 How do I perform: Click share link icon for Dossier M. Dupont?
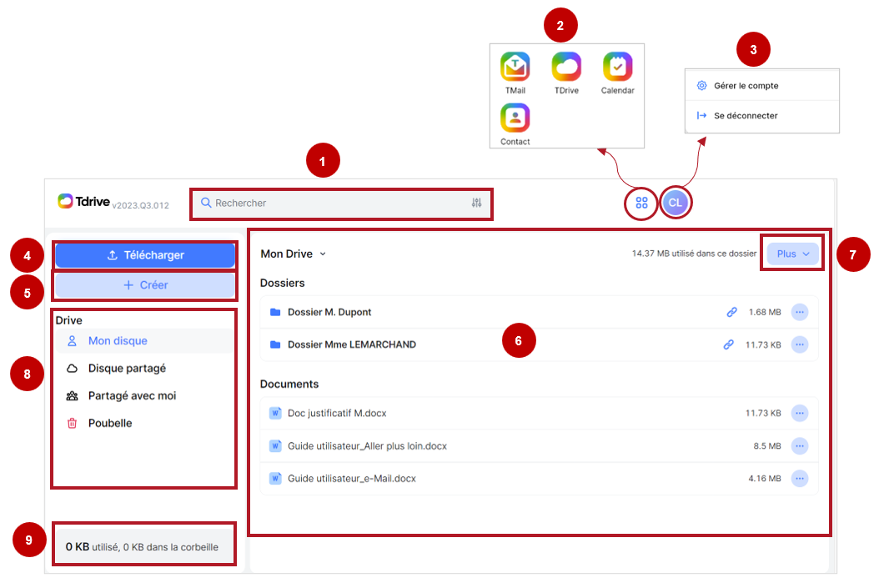click(731, 312)
